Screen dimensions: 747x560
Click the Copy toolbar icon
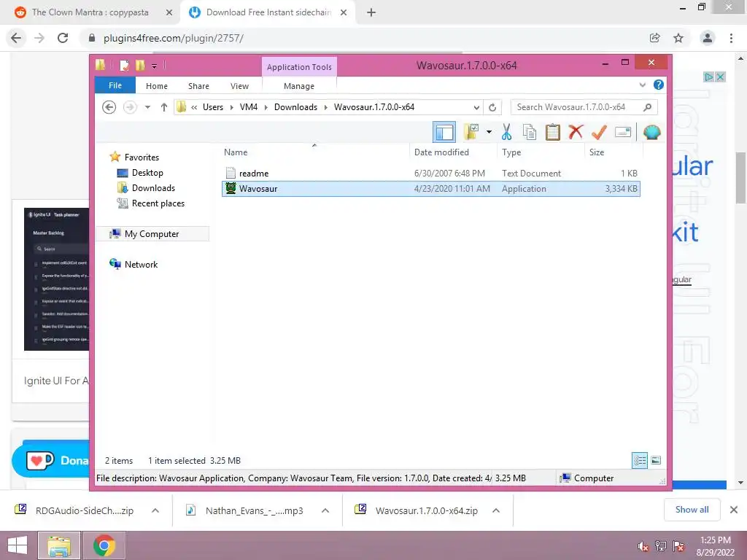tap(530, 132)
